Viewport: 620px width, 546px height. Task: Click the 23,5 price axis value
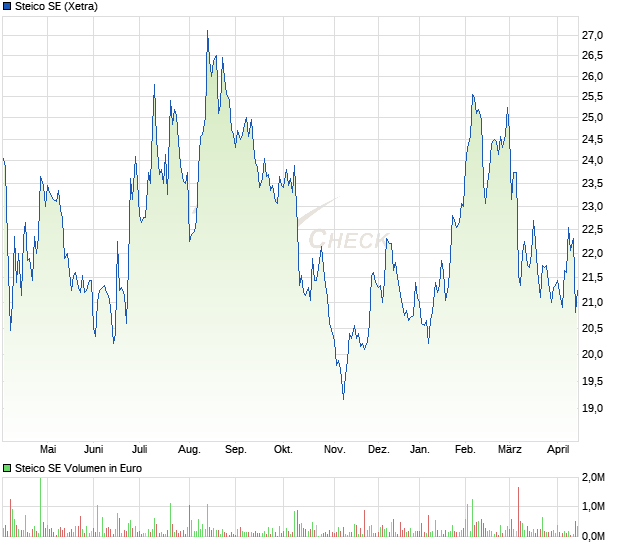click(592, 183)
